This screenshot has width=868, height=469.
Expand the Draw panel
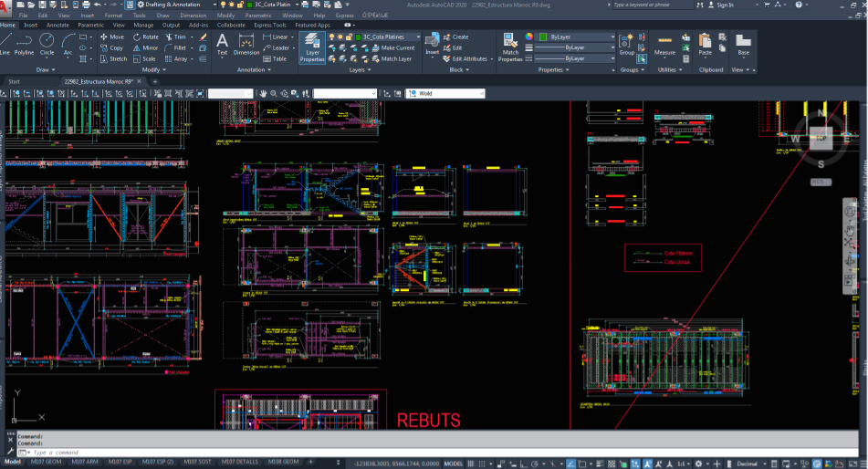coord(46,69)
